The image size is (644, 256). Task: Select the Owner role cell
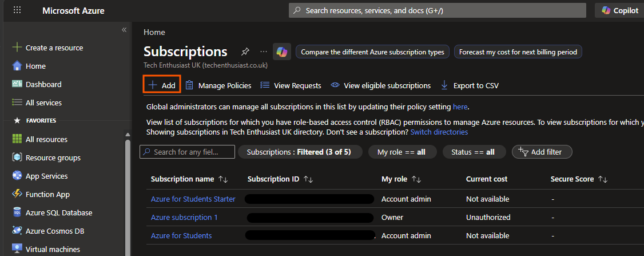click(392, 217)
